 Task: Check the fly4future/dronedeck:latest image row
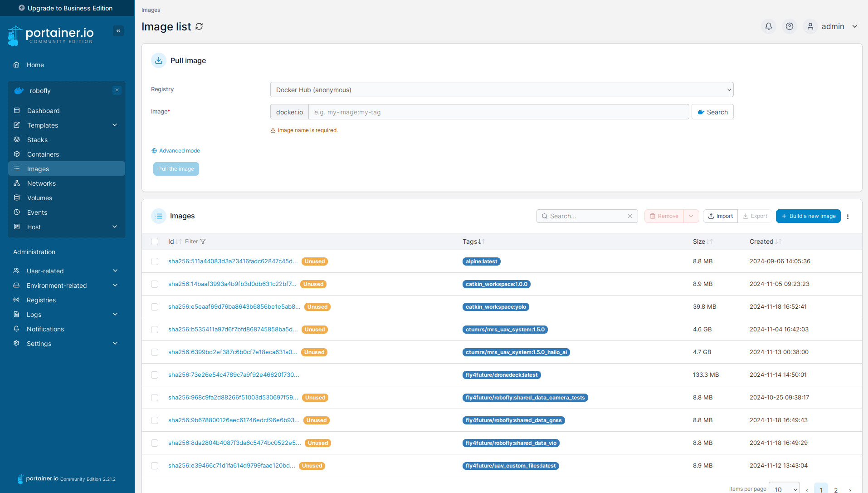(155, 375)
